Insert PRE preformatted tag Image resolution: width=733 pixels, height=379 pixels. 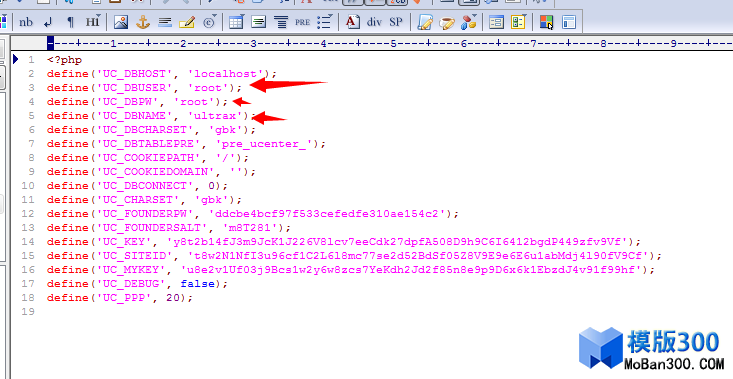coord(302,22)
